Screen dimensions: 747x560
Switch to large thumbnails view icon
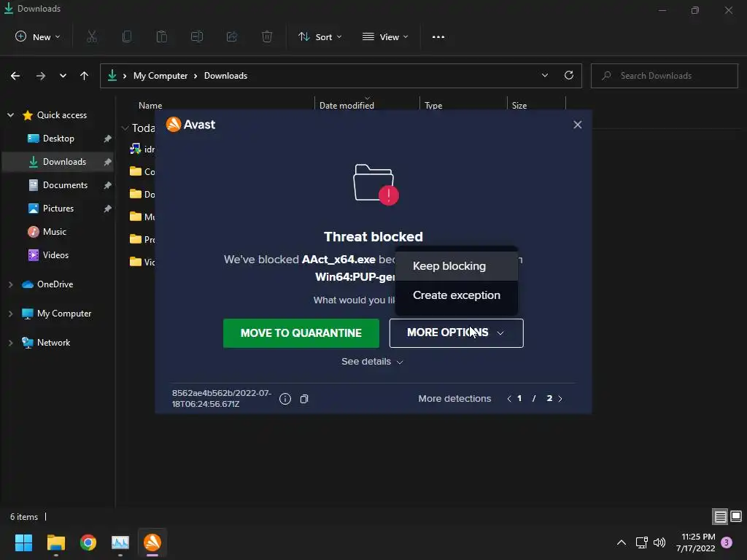736,516
